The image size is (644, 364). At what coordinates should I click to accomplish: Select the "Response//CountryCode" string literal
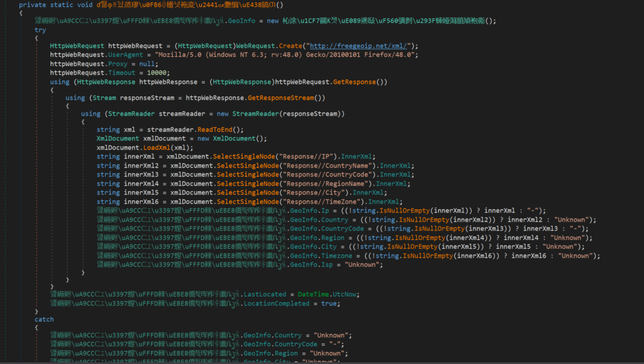(329, 175)
